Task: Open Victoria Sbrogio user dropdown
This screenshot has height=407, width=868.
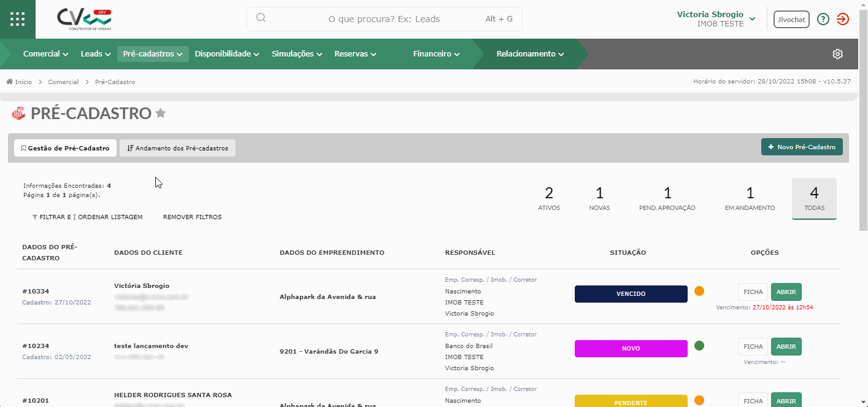Action: coord(716,19)
